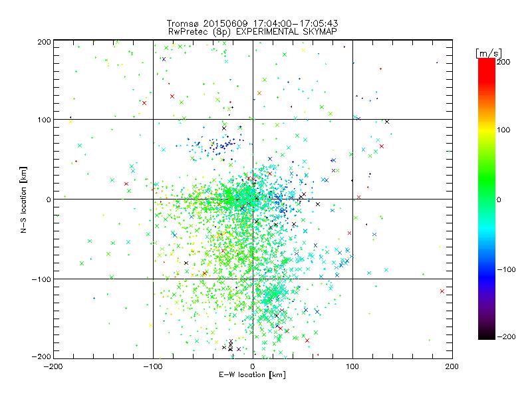Click the colorbar label '-100'
This screenshot has width=532, height=399.
[506, 270]
